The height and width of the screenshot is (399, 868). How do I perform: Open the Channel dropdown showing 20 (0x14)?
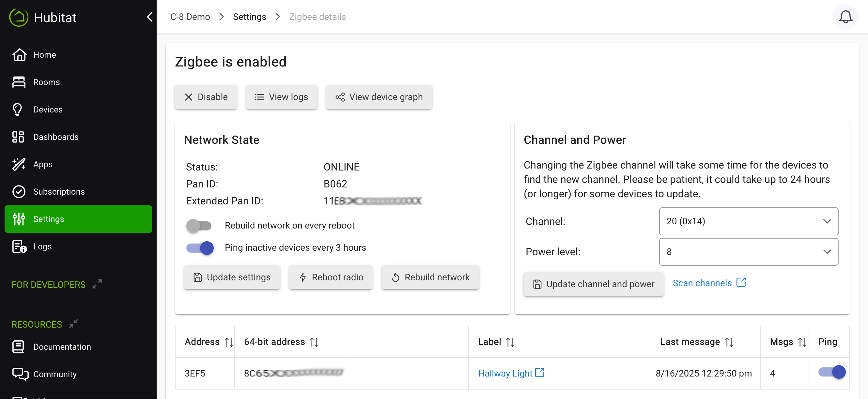tap(748, 221)
